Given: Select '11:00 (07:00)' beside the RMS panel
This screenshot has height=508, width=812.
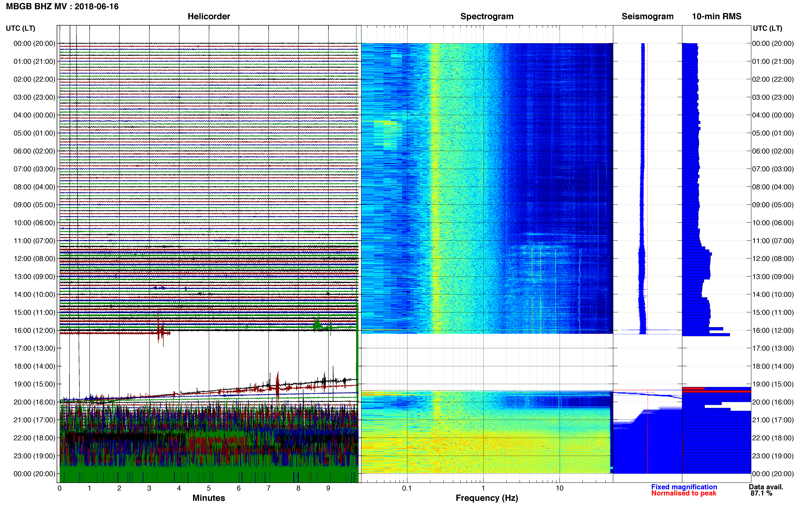Looking at the screenshot, I should pos(773,241).
